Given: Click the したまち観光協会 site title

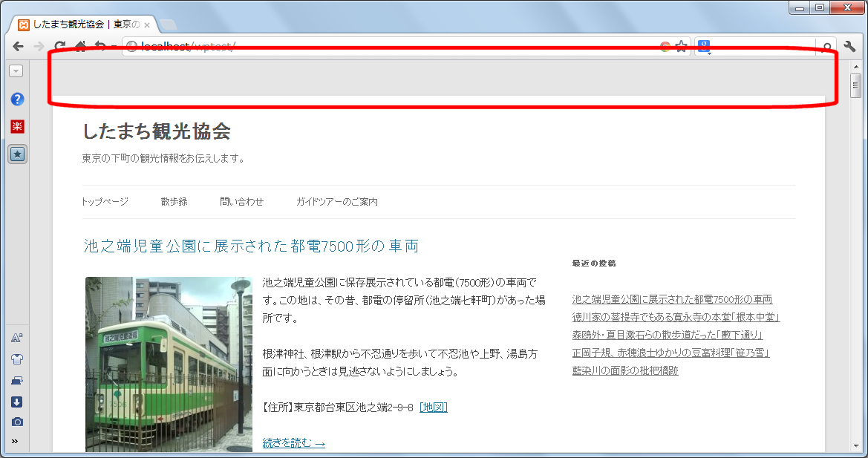Looking at the screenshot, I should (157, 131).
